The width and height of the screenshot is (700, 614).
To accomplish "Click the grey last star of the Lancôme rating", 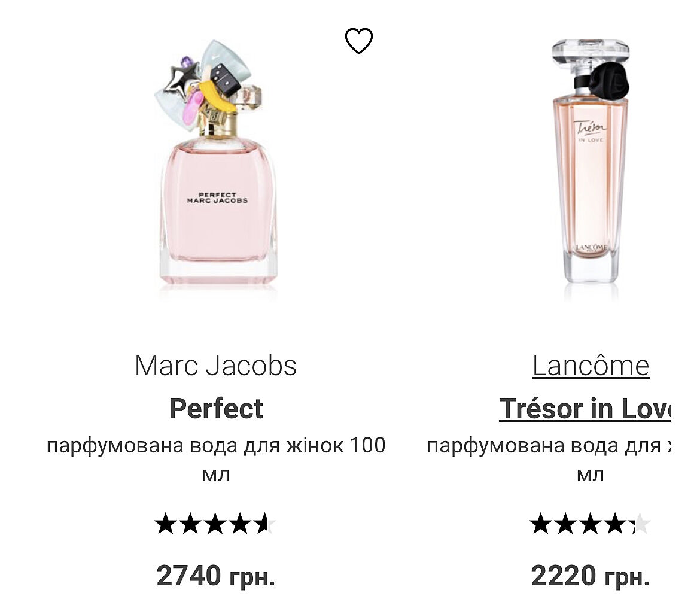I will pos(641,525).
